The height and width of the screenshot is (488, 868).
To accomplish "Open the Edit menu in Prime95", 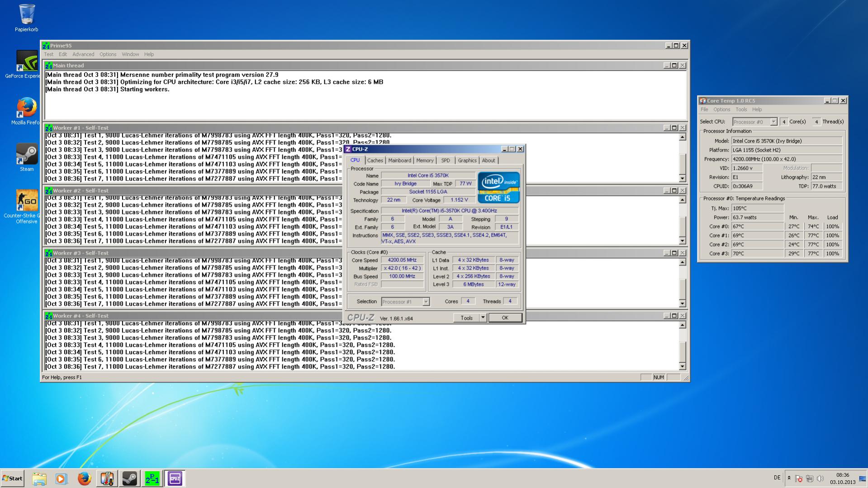I will click(x=63, y=55).
